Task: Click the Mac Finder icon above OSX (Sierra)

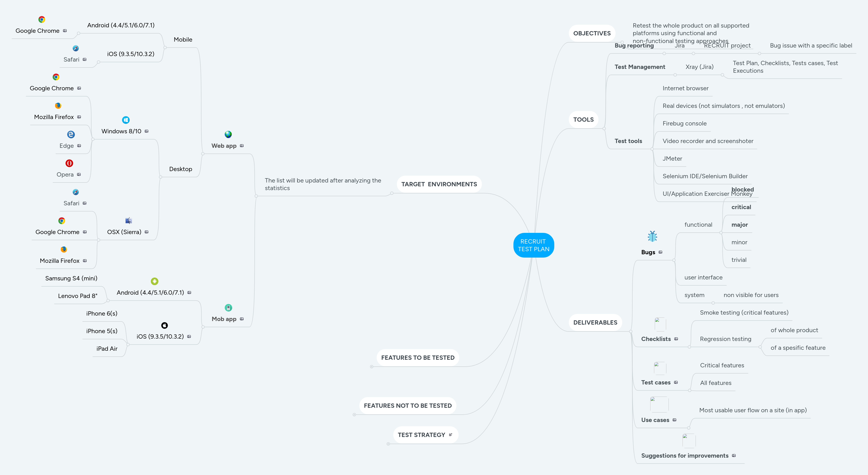Action: (128, 221)
